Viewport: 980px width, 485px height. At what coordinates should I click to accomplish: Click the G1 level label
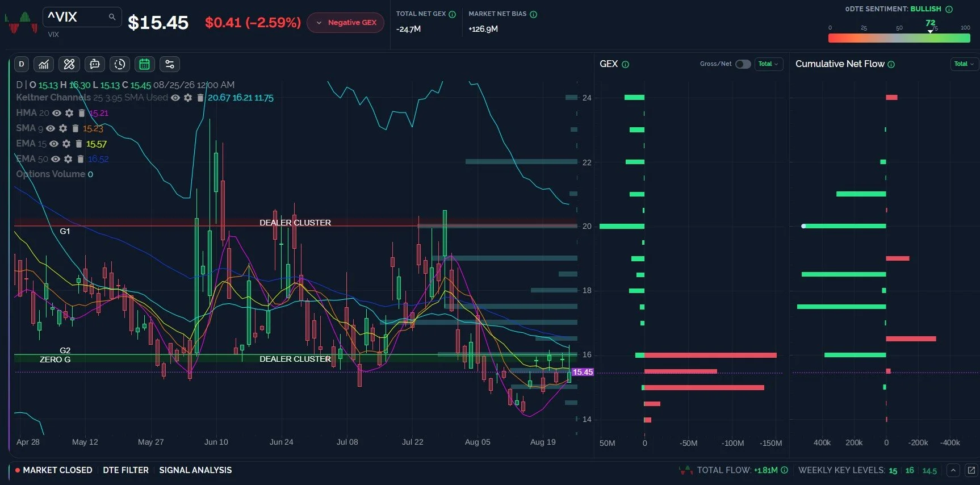click(x=65, y=231)
